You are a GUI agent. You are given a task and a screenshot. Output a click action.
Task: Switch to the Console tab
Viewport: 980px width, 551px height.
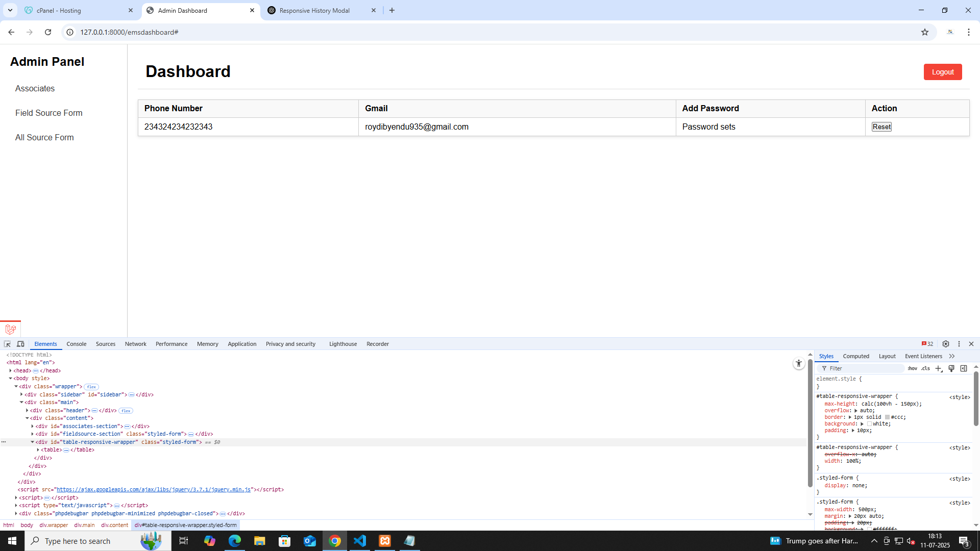point(76,344)
